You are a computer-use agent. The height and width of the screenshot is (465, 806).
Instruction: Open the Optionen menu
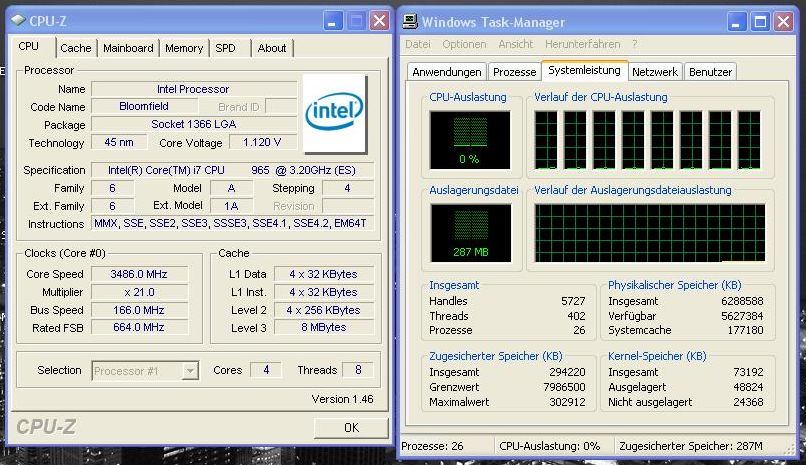coord(464,44)
